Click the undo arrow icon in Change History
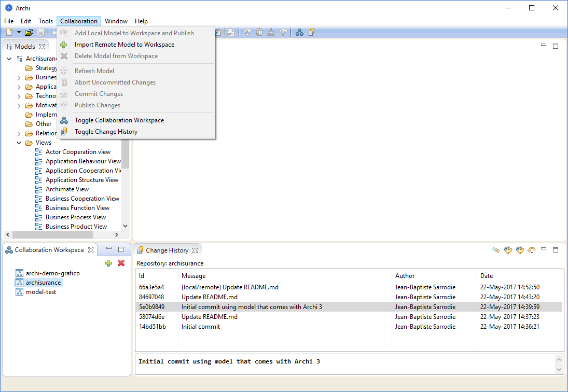Viewport: 568px width, 392px height. (x=531, y=250)
